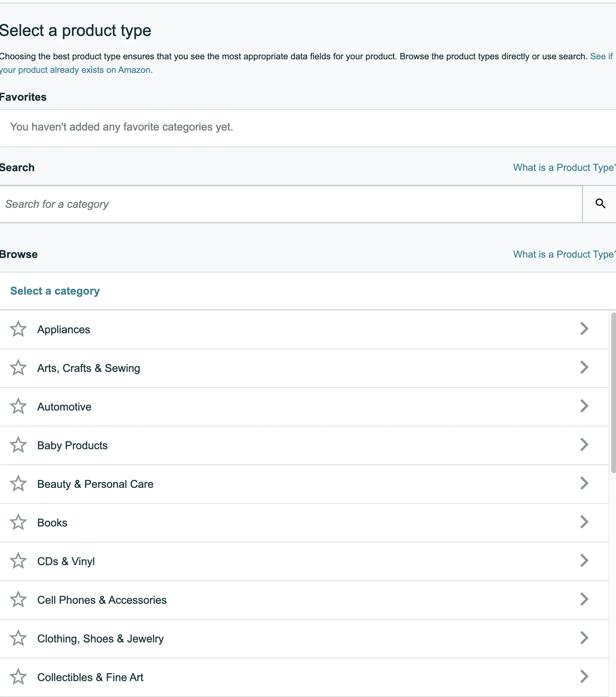Open What is a Product Type link in Search

click(564, 167)
